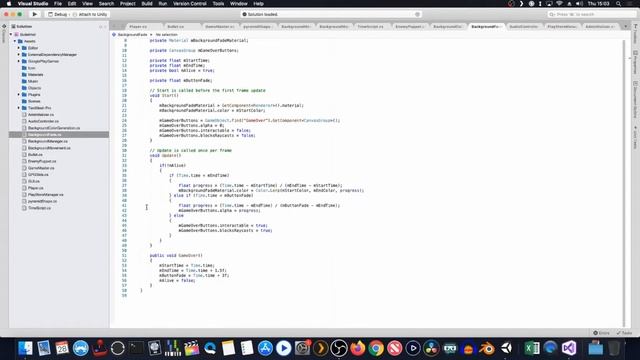The image size is (640, 360).
Task: Open the Build menu
Action: [x=147, y=4]
